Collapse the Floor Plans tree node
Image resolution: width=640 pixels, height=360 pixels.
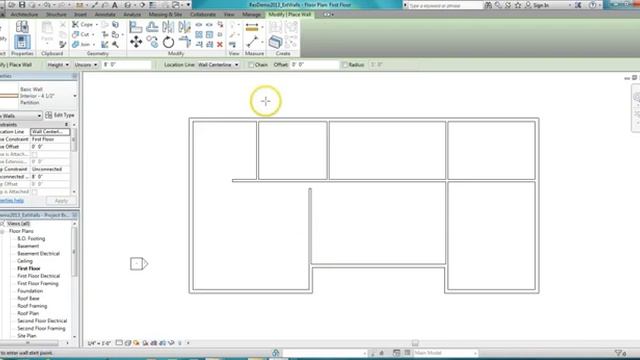tap(2, 231)
